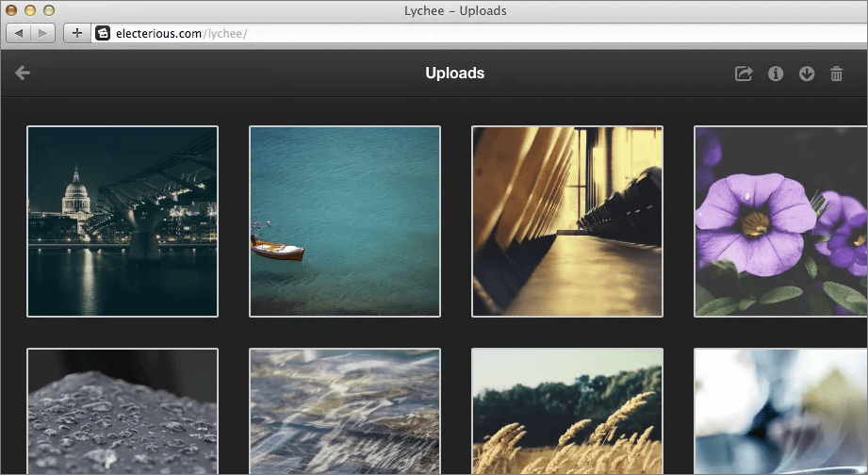Open the blurred waves photo
The image size is (868, 475).
tap(345, 411)
